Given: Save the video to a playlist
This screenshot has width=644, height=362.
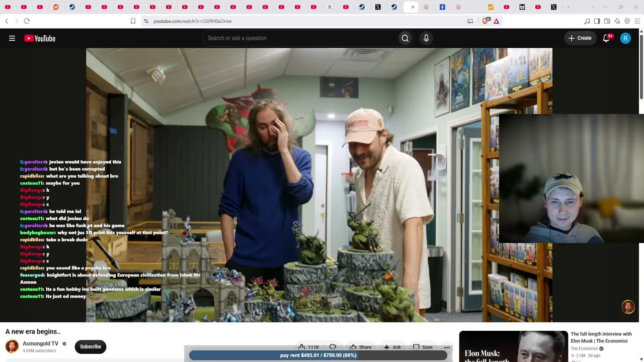Looking at the screenshot, I should click(x=423, y=347).
